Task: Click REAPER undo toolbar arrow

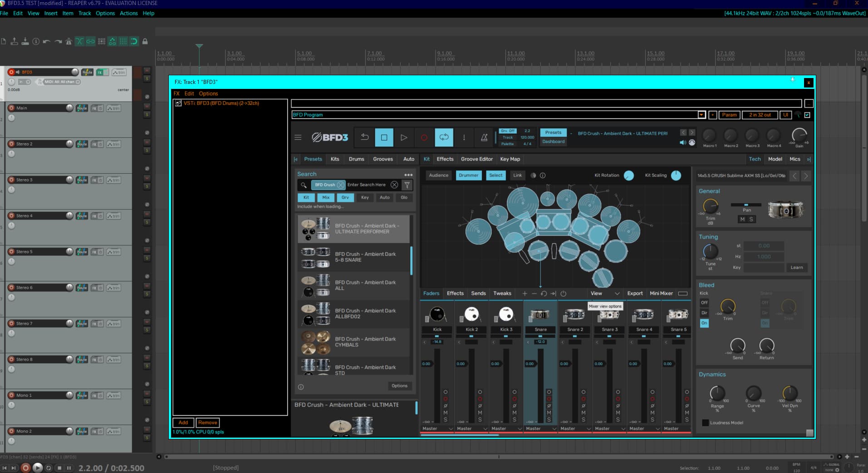Action: click(47, 41)
